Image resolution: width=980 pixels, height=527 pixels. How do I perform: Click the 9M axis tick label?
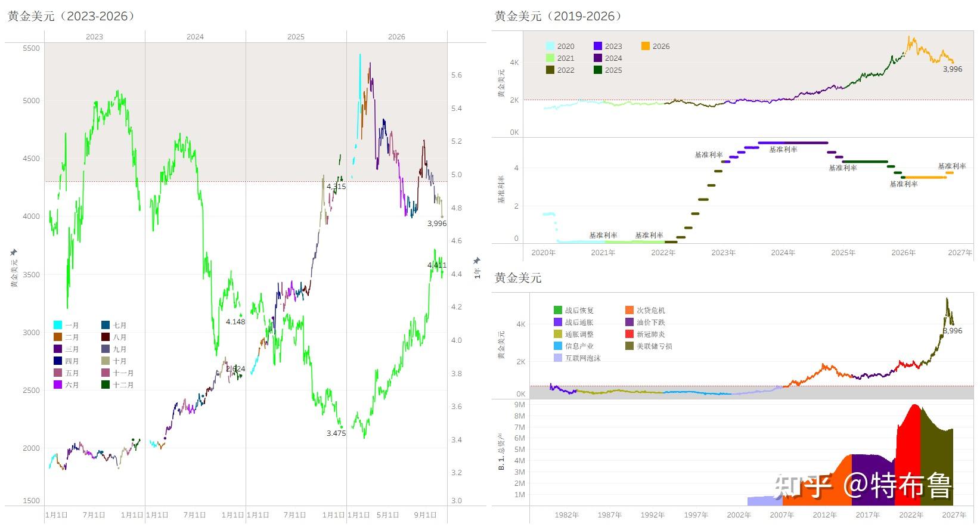tap(519, 405)
